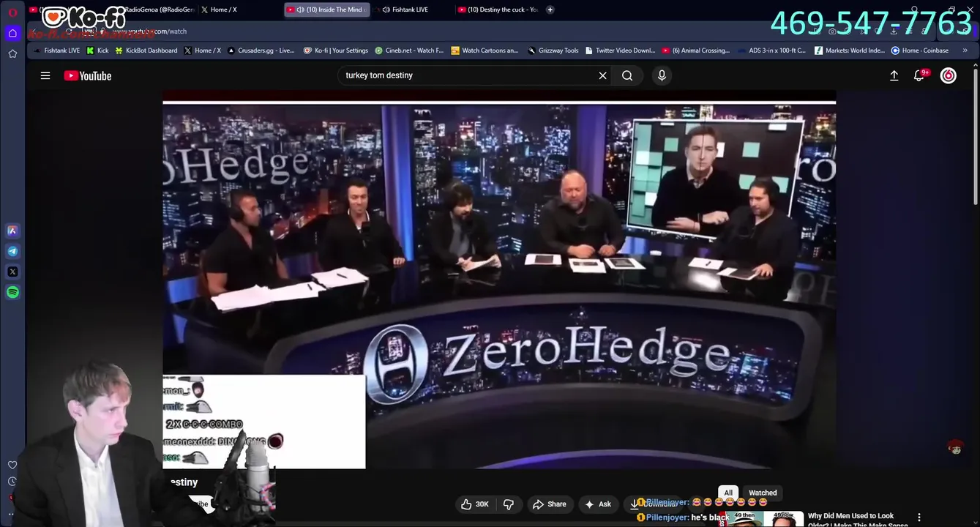Open the 'Home / X' bookmark
Viewport: 980px width, 527px height.
(x=203, y=51)
